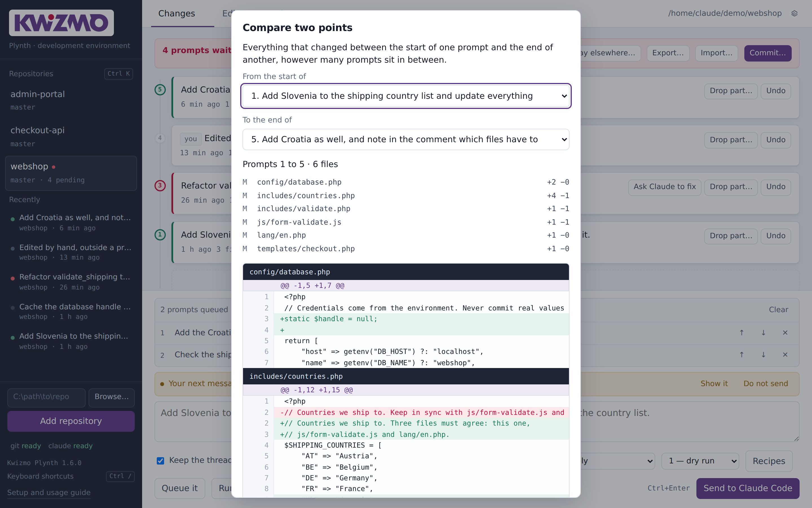Image resolution: width=812 pixels, height=508 pixels.
Task: Click the 'Do not send' link
Action: 766,384
